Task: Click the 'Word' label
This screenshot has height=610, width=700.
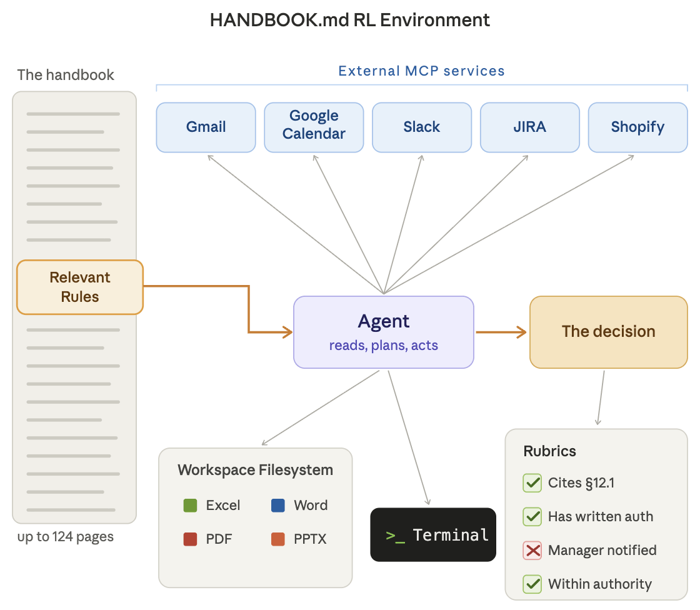Action: [x=311, y=506]
